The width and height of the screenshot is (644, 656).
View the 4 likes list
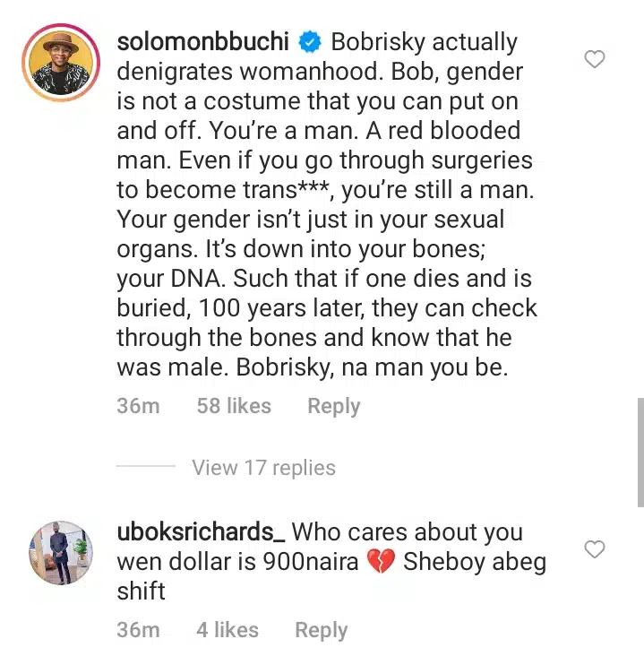[227, 630]
